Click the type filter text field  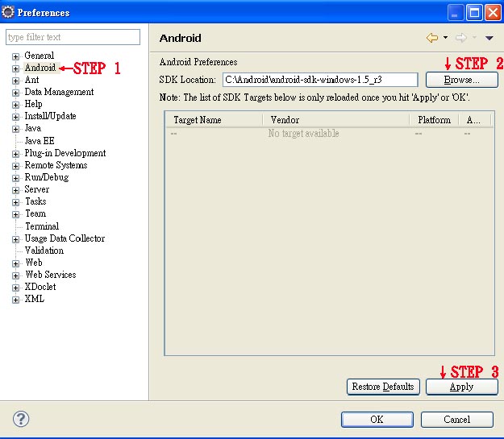click(73, 37)
